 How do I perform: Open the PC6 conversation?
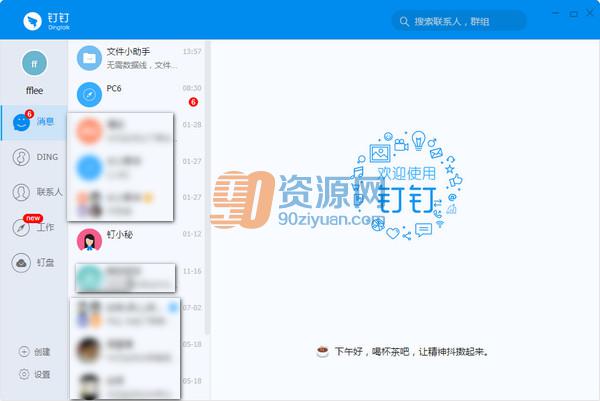pyautogui.click(x=138, y=95)
